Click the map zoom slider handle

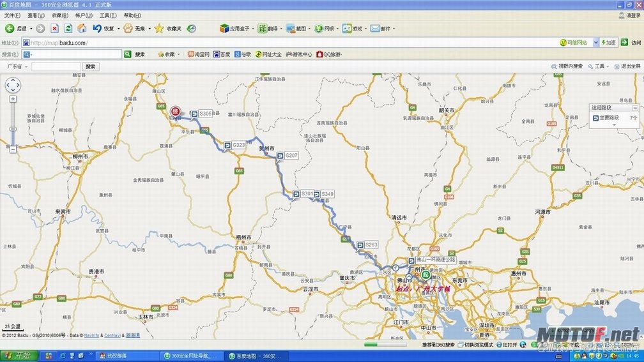click(13, 129)
